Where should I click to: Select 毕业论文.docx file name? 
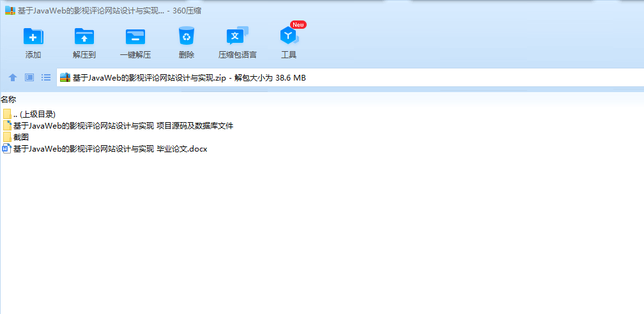coord(110,149)
